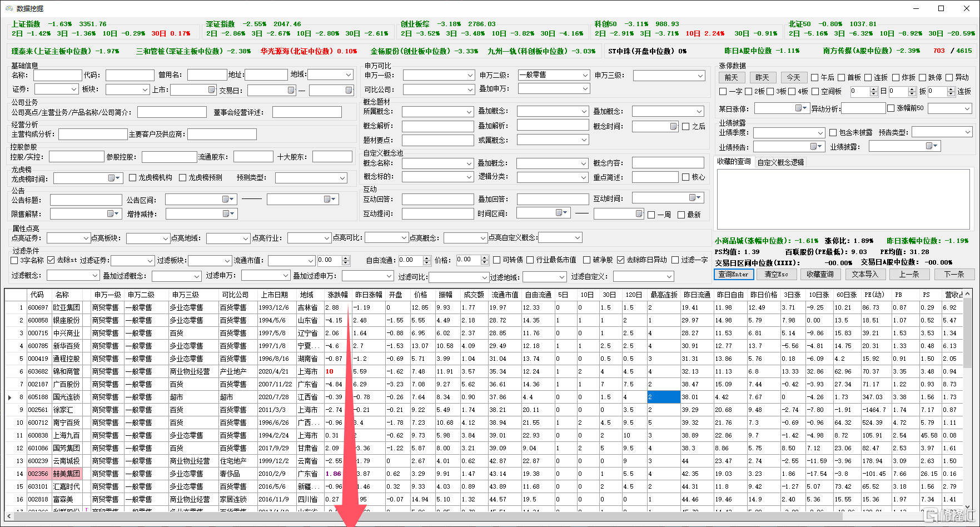The image size is (980, 527).
Task: Click the 文本导入 button
Action: (x=864, y=274)
